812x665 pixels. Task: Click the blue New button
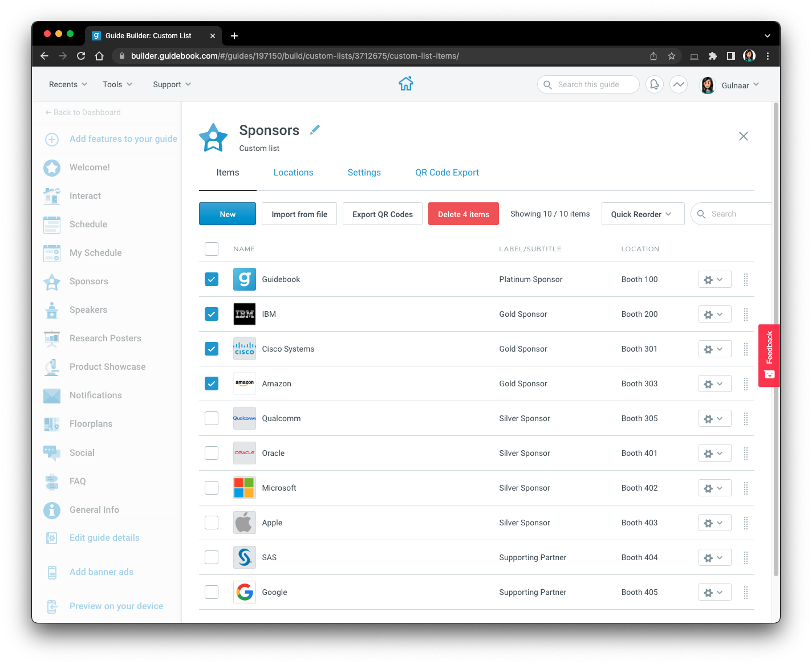pyautogui.click(x=228, y=214)
